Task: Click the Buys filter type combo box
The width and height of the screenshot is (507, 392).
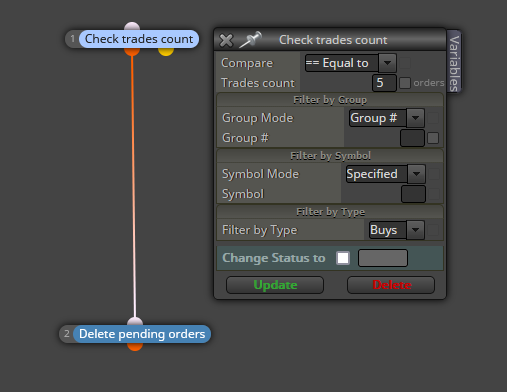Action: click(388, 230)
